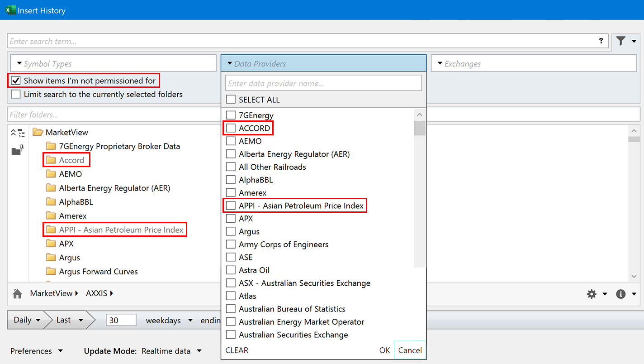
Task: Open the info icon menu
Action: 621,294
